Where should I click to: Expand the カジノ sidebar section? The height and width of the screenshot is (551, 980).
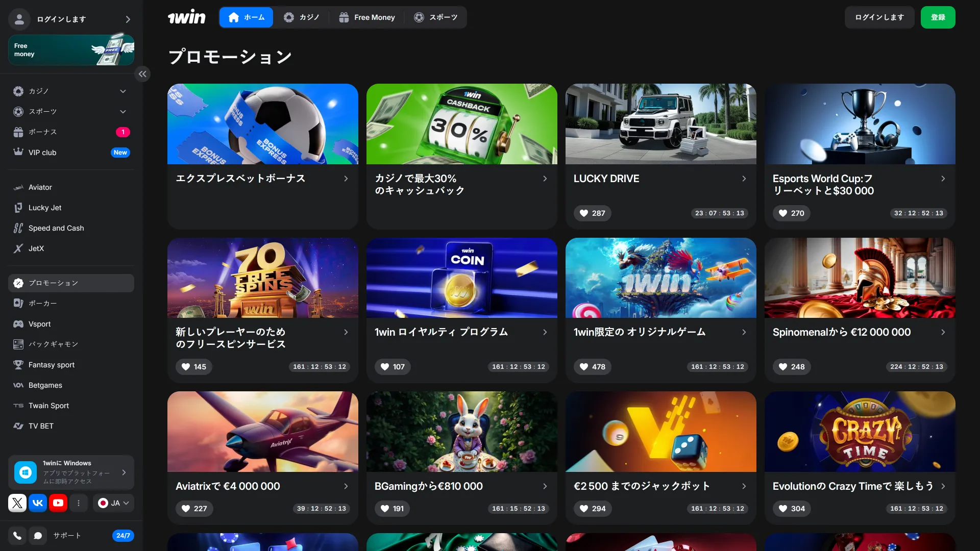coord(122,91)
